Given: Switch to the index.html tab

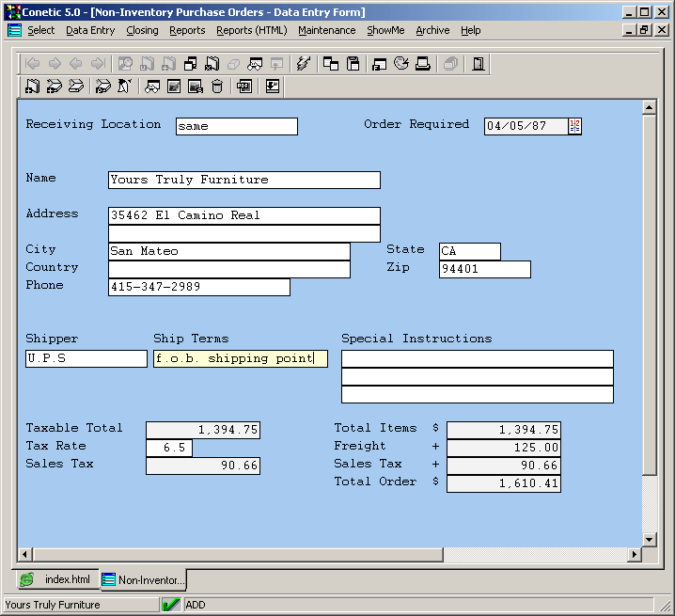Looking at the screenshot, I should pyautogui.click(x=56, y=579).
